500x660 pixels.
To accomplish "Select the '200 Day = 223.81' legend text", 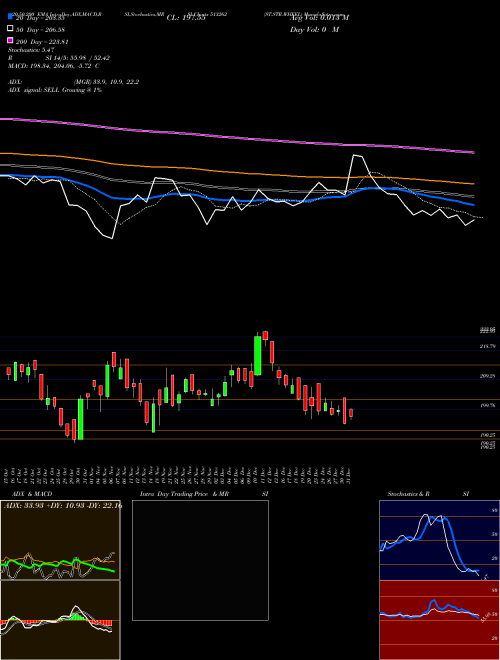I will (x=42, y=42).
